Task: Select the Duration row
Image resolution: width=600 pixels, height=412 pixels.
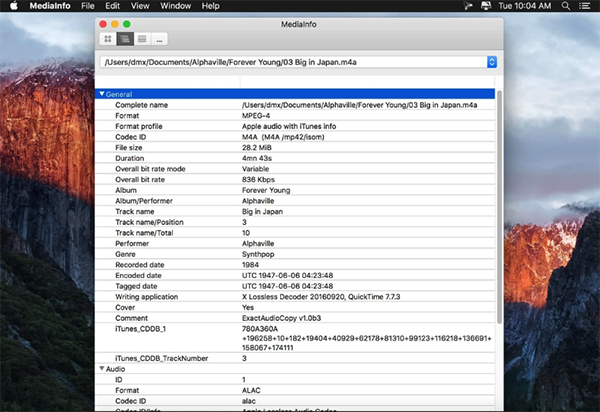Action: [295, 158]
